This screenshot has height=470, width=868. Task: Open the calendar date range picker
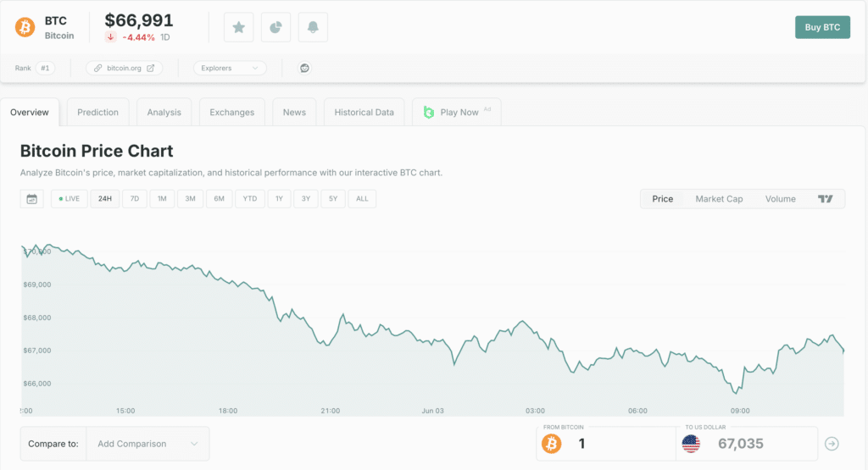tap(31, 199)
